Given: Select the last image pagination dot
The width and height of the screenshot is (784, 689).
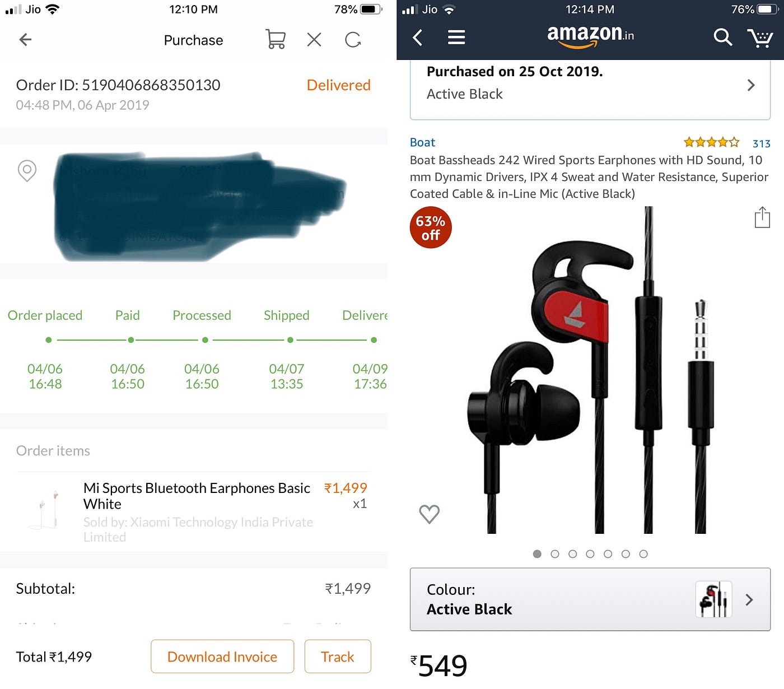Looking at the screenshot, I should coord(643,554).
